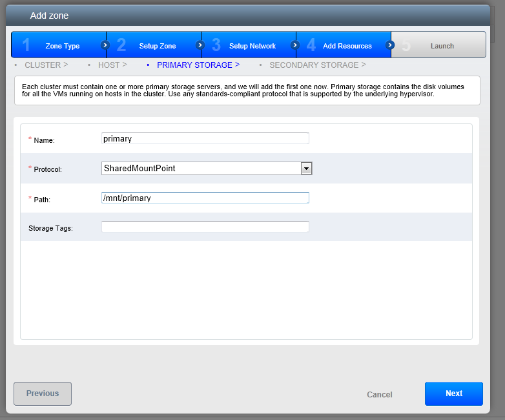Screen dimensions: 505x420
Task: Open the Protocol SharedMountPoint dropdown
Action: point(207,168)
